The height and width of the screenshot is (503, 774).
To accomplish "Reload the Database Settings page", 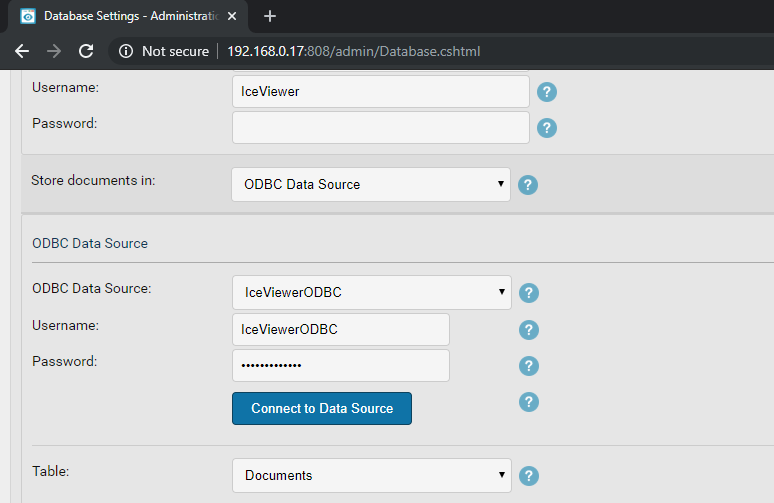I will click(x=86, y=51).
